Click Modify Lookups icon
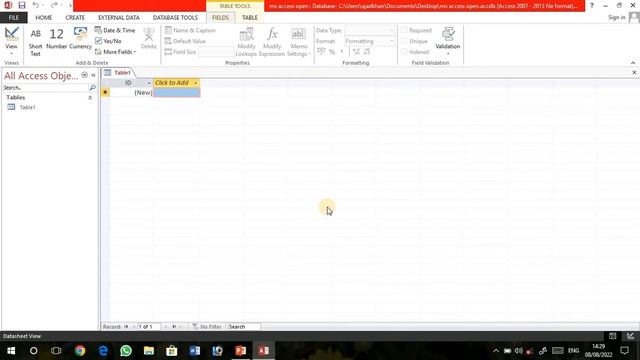 click(246, 42)
